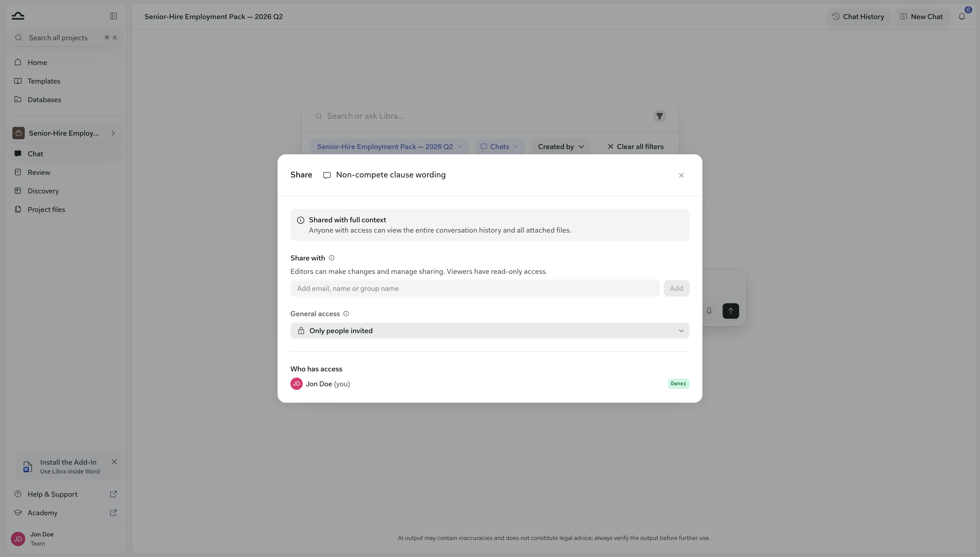Click the filter funnel icon
The image size is (980, 557).
point(659,116)
